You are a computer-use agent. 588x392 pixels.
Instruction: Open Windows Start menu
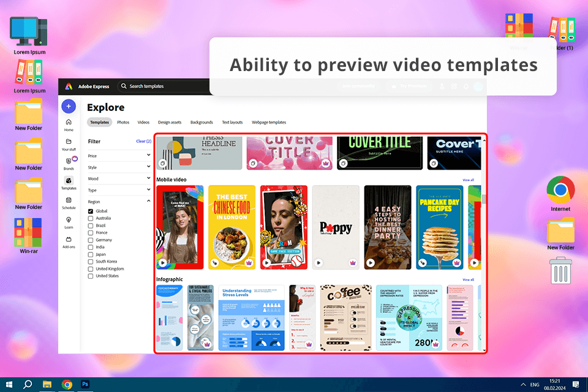(9, 385)
